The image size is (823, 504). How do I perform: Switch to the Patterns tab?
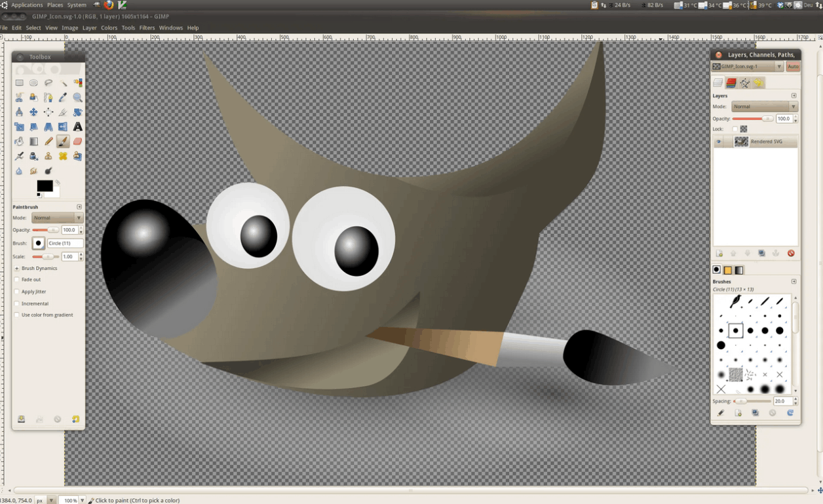(x=727, y=270)
